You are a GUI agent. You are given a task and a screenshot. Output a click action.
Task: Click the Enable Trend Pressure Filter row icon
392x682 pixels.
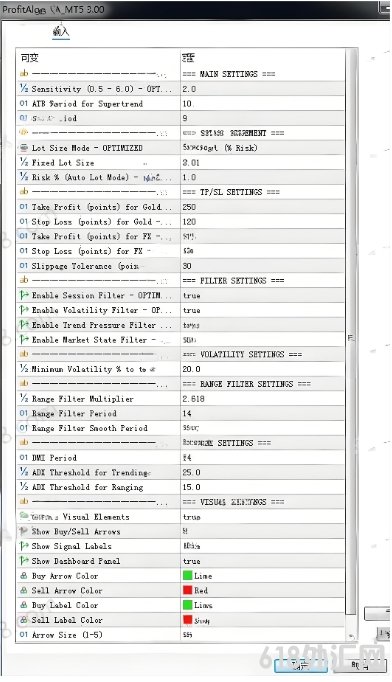point(24,324)
